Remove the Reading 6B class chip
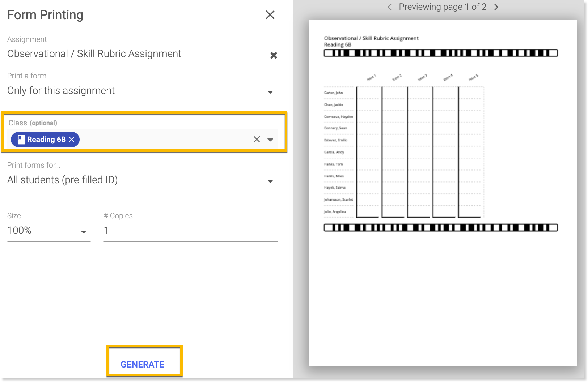Screen dimensions: 588x382 pyautogui.click(x=72, y=140)
